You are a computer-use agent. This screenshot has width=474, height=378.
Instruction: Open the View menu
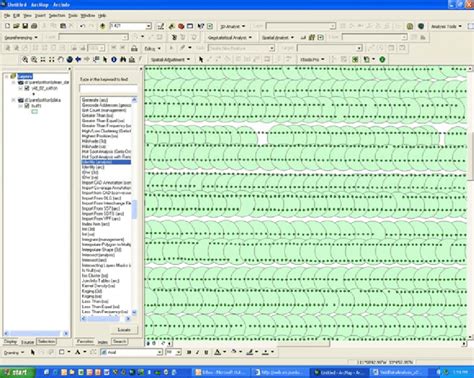pos(27,15)
